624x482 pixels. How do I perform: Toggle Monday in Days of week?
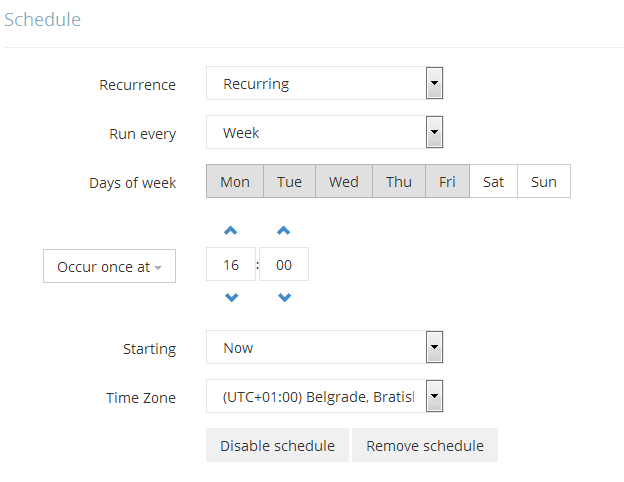tap(235, 182)
